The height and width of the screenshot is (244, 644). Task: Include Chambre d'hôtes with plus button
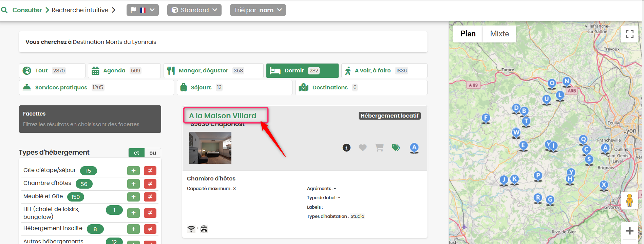coord(133,184)
